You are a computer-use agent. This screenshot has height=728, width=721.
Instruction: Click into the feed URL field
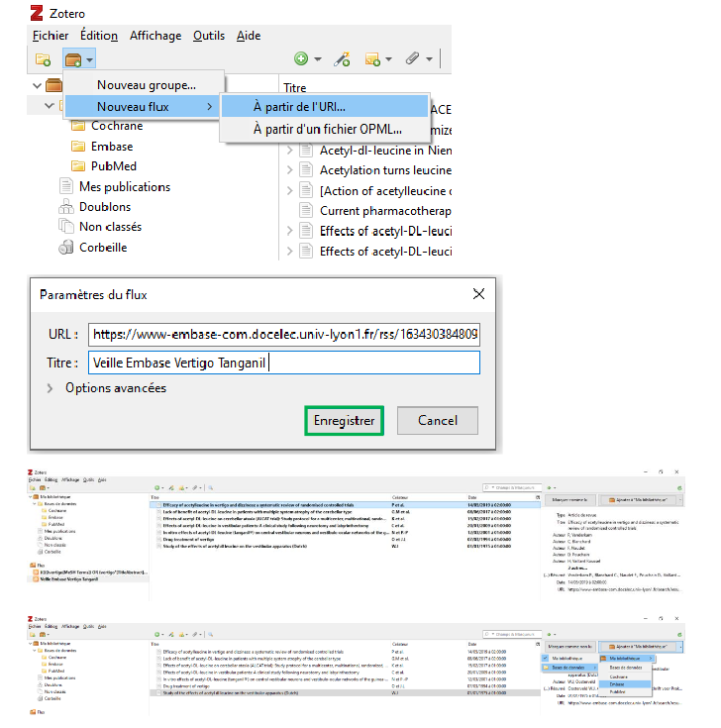coord(283,334)
